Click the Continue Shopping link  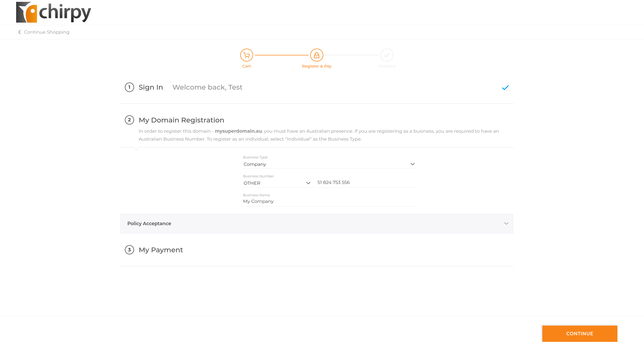(x=47, y=32)
